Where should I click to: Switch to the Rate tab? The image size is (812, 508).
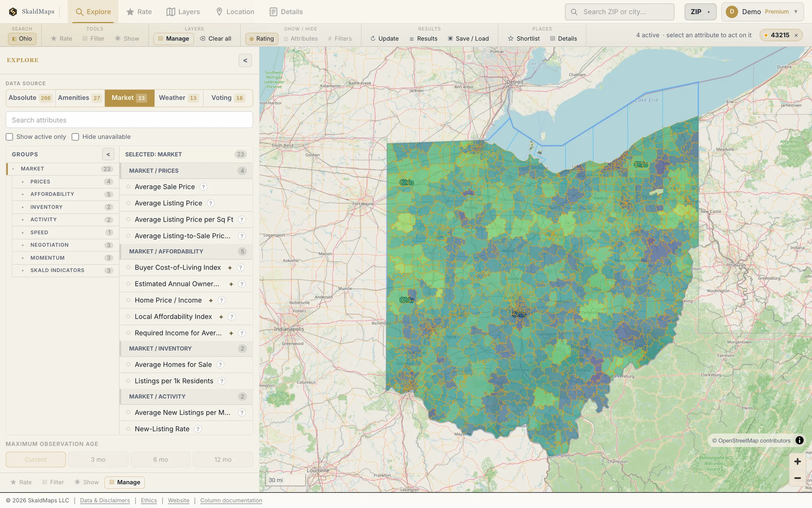(139, 12)
